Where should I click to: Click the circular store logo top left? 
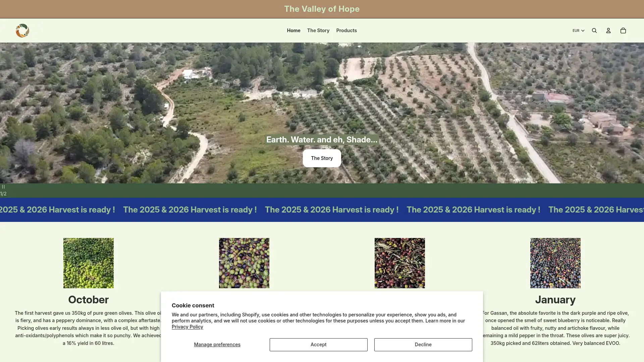[x=22, y=31]
